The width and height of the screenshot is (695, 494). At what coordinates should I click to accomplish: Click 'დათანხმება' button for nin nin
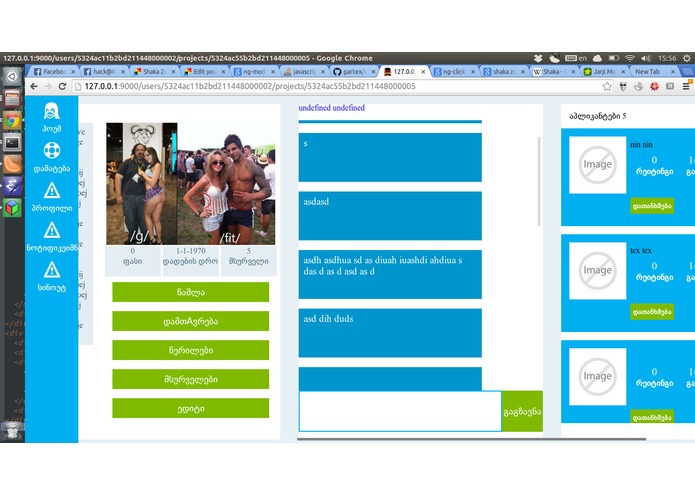652,206
